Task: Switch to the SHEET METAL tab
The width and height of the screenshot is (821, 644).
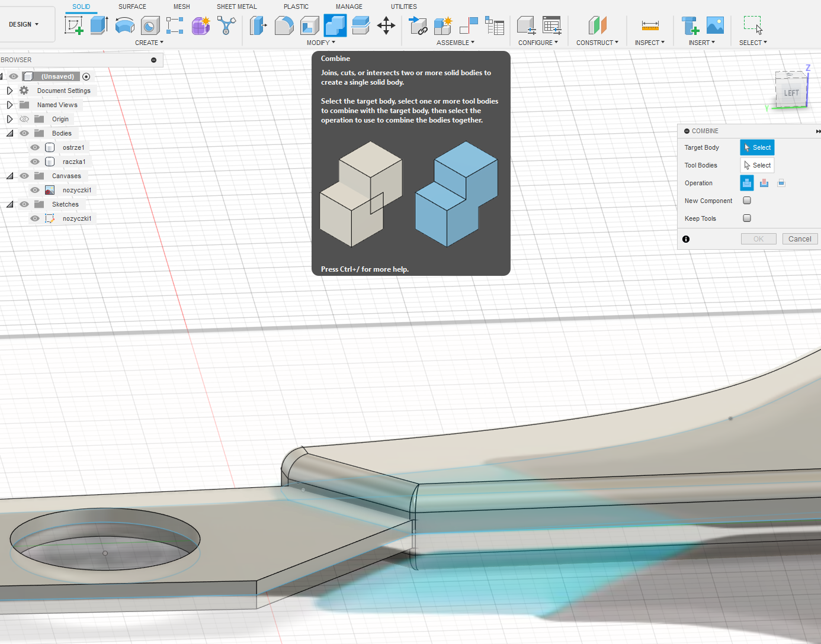Action: [236, 7]
